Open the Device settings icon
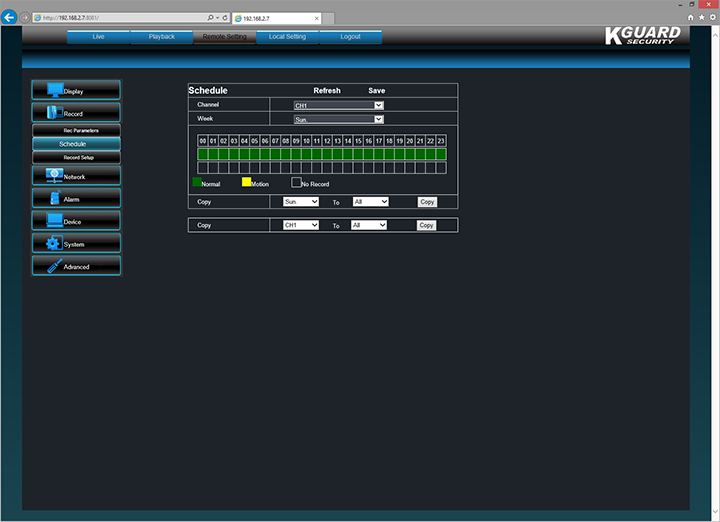Screen dimensions: 720x522 (55, 221)
